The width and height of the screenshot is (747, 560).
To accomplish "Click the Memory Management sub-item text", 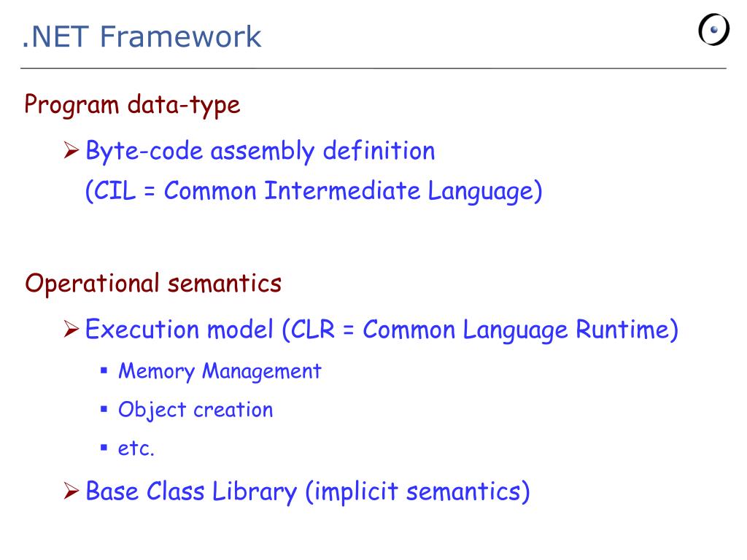I will point(220,371).
